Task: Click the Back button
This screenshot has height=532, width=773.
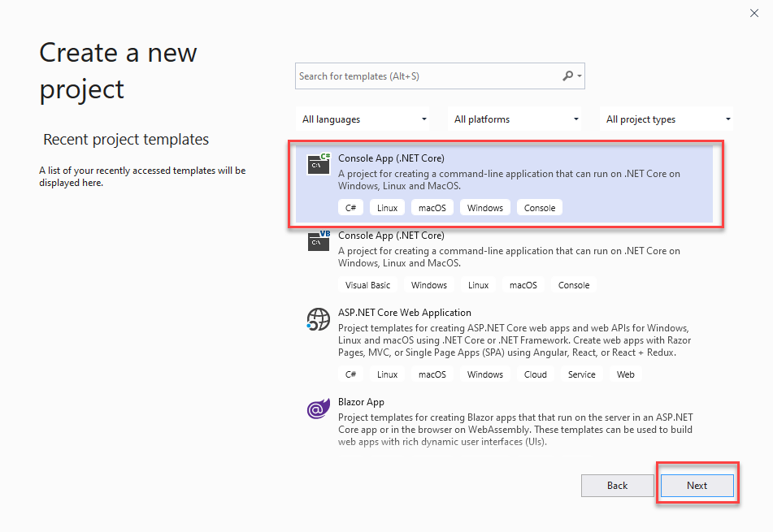Action: (617, 486)
